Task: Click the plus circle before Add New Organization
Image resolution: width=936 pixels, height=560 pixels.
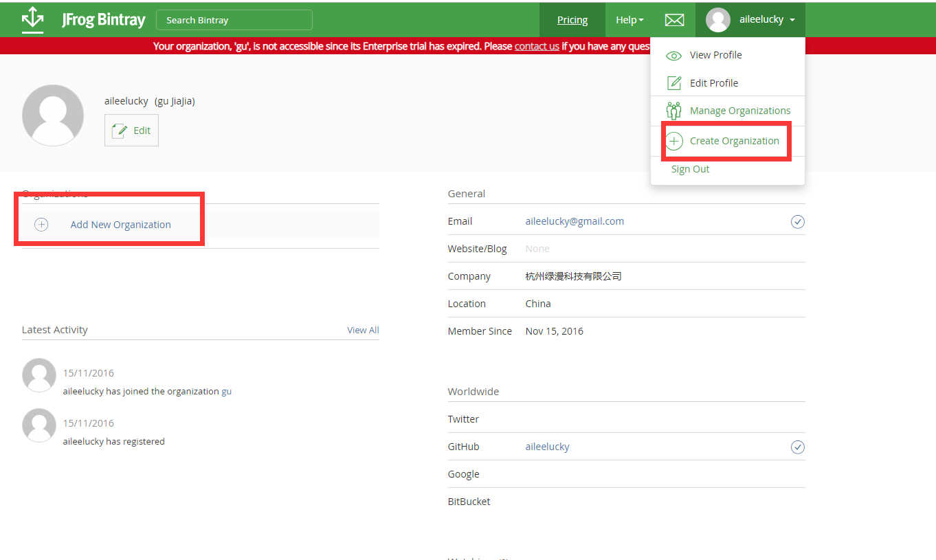Action: click(41, 225)
